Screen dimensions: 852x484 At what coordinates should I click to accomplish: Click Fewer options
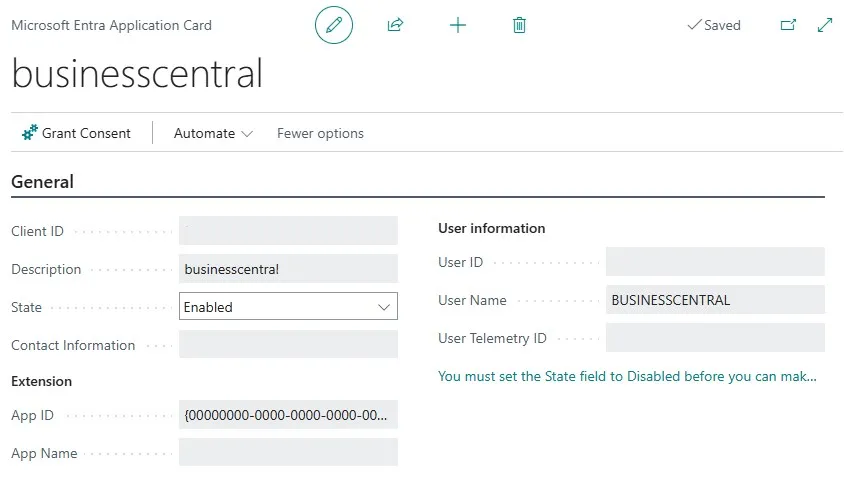tap(320, 133)
